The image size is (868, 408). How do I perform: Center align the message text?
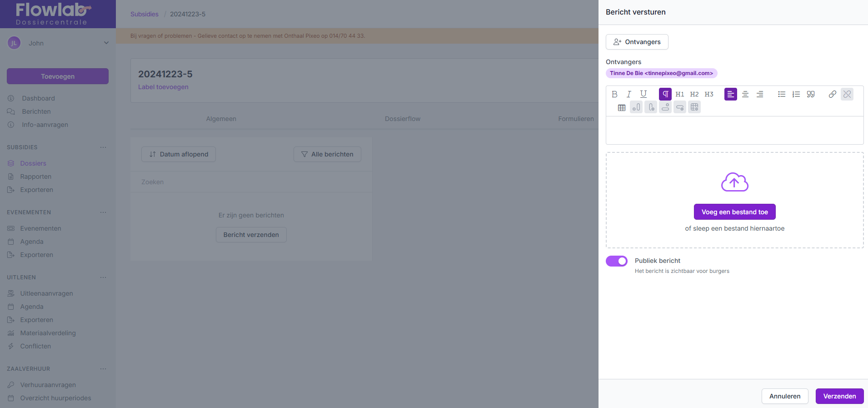745,94
